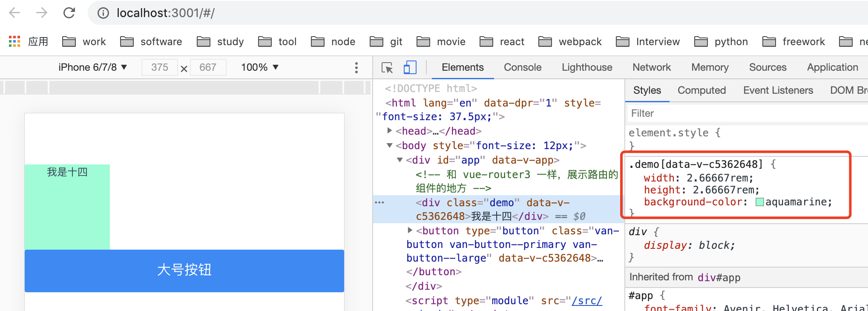
Task: Switch to the Elements tab
Action: (463, 67)
